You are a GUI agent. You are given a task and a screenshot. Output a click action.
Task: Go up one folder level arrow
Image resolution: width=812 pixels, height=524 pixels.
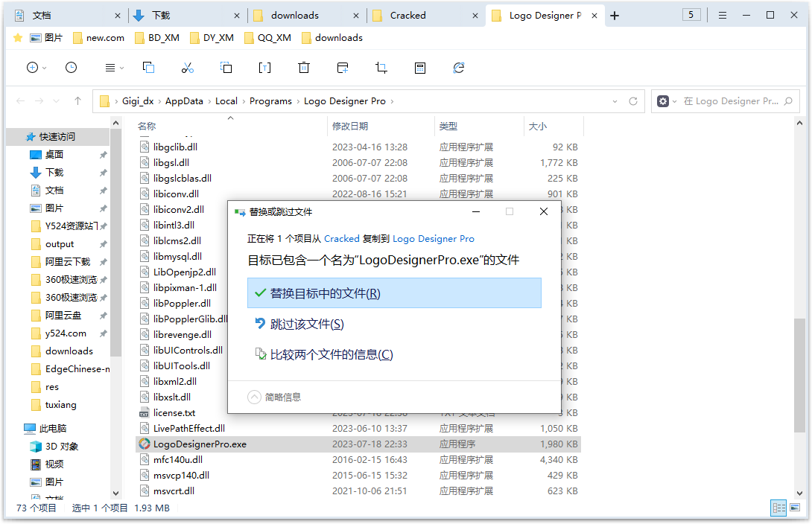click(x=77, y=101)
